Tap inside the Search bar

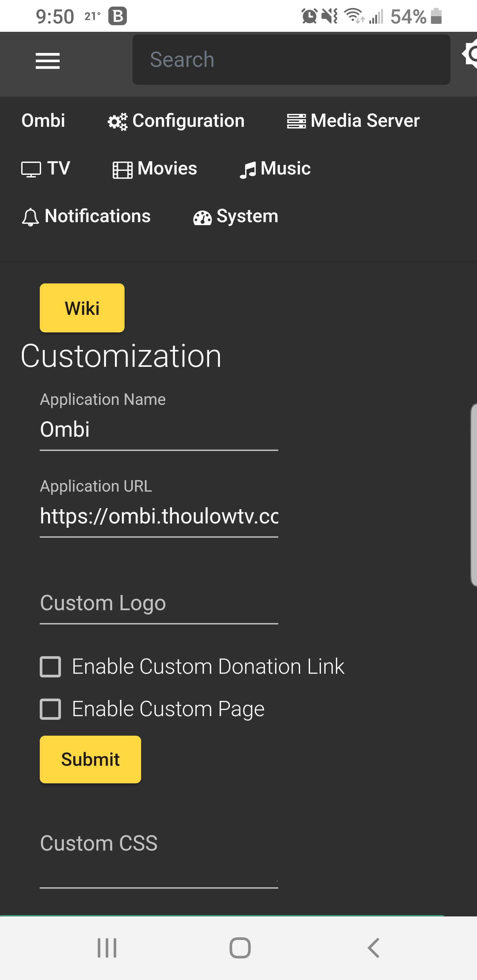(291, 59)
